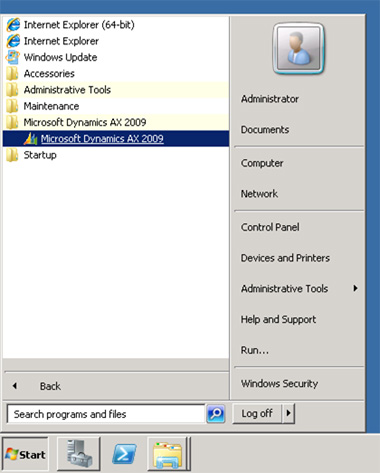Viewport: 380px width, 473px height.
Task: Open the Maintenance folder
Action: tap(115, 106)
